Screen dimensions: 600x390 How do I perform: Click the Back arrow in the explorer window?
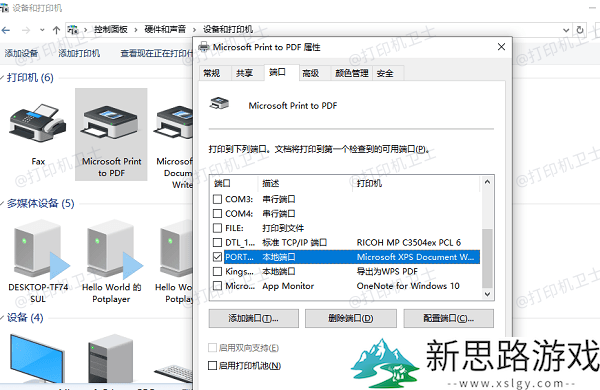6,30
